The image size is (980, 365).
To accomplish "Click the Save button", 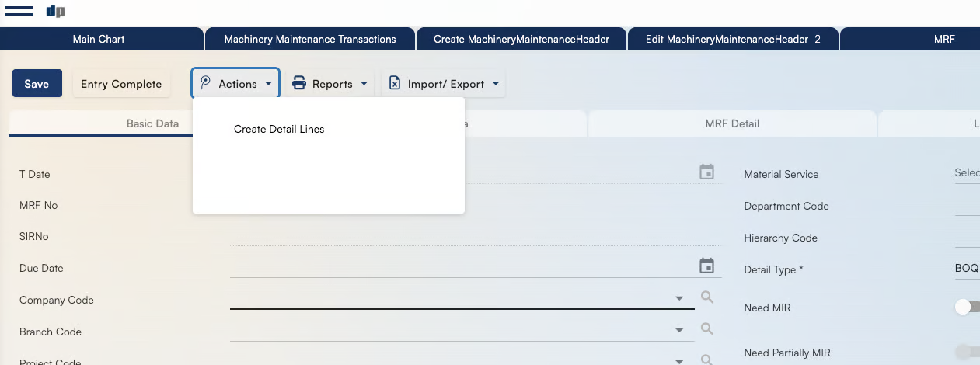I will point(37,84).
